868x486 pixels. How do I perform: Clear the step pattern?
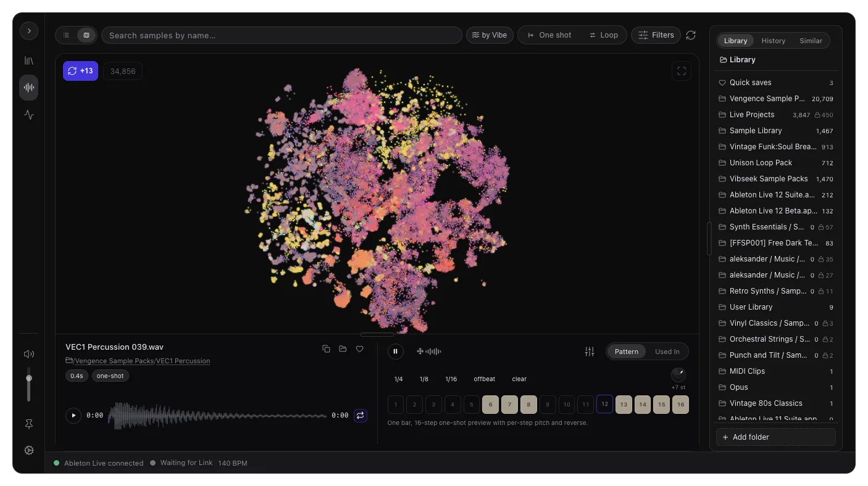(519, 379)
